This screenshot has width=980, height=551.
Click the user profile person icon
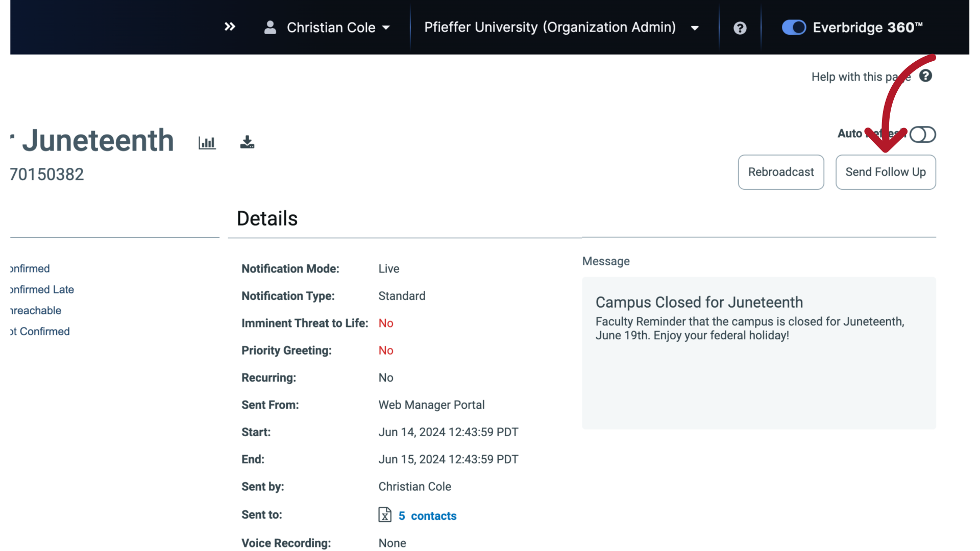[x=270, y=28]
